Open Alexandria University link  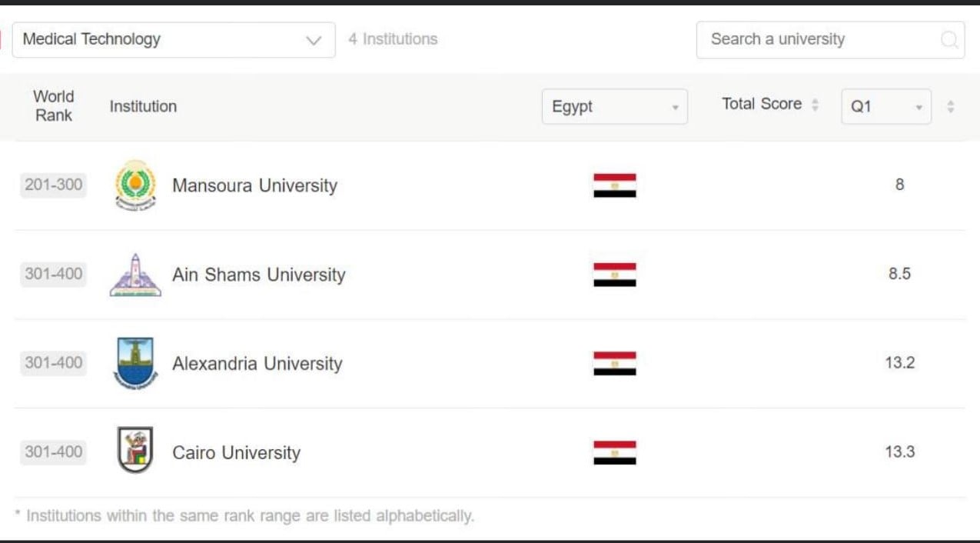coord(257,363)
